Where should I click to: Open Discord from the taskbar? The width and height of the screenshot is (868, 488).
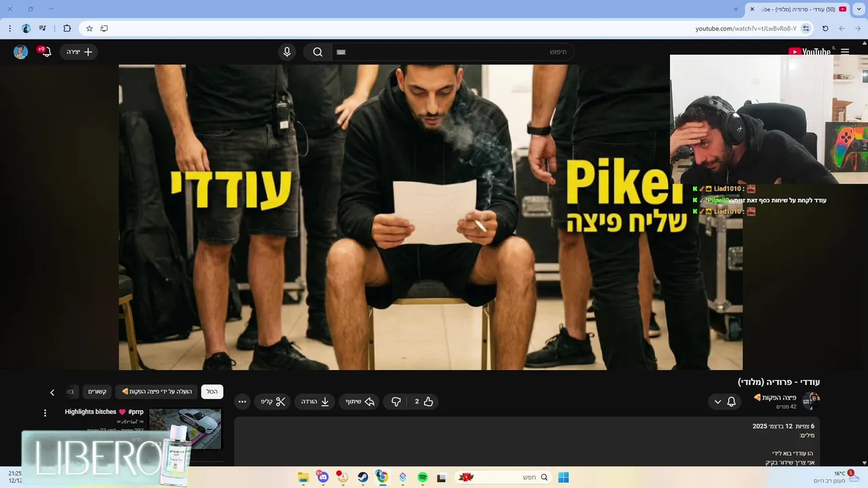(x=323, y=477)
